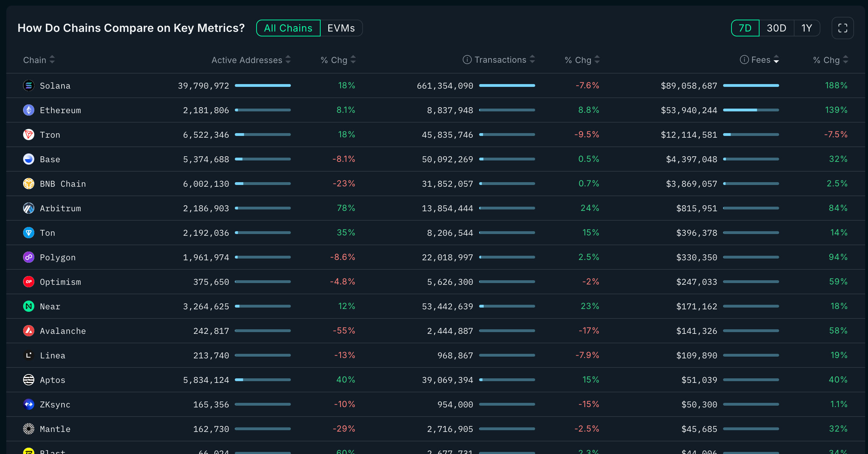This screenshot has height=454, width=868.
Task: Click the Tron logo icon
Action: pyautogui.click(x=29, y=135)
